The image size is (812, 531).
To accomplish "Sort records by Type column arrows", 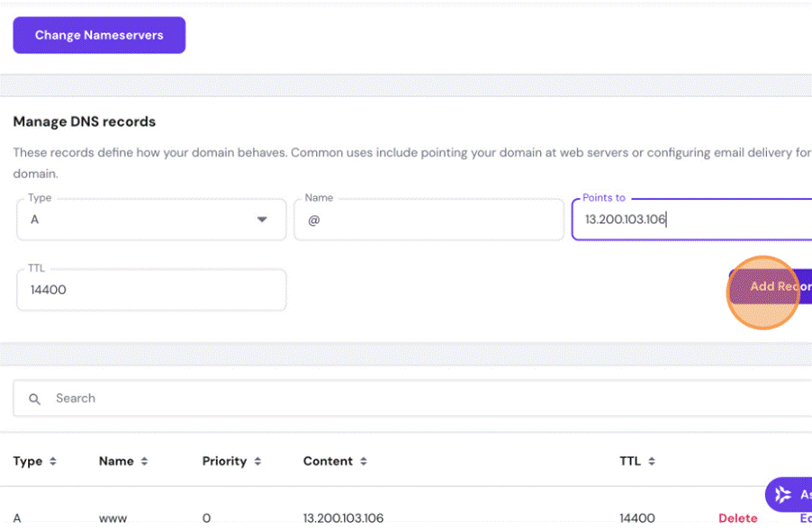I will pos(53,462).
